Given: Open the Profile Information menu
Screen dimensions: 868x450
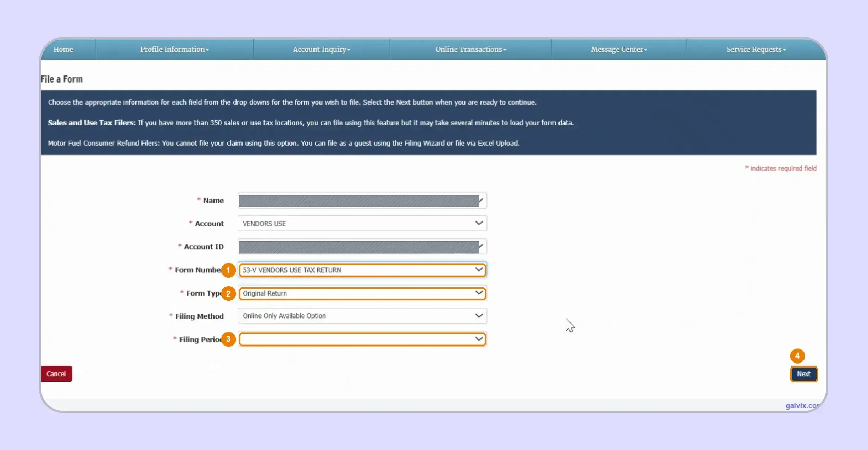Looking at the screenshot, I should [x=174, y=49].
